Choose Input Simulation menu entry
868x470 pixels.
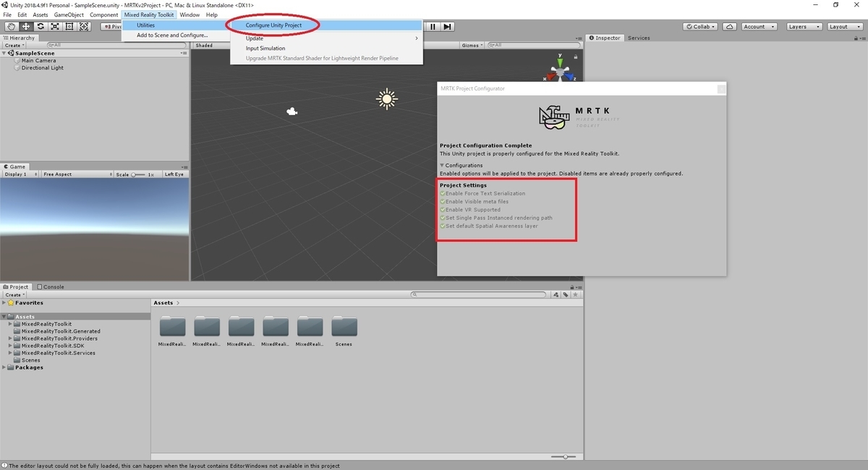coord(326,48)
